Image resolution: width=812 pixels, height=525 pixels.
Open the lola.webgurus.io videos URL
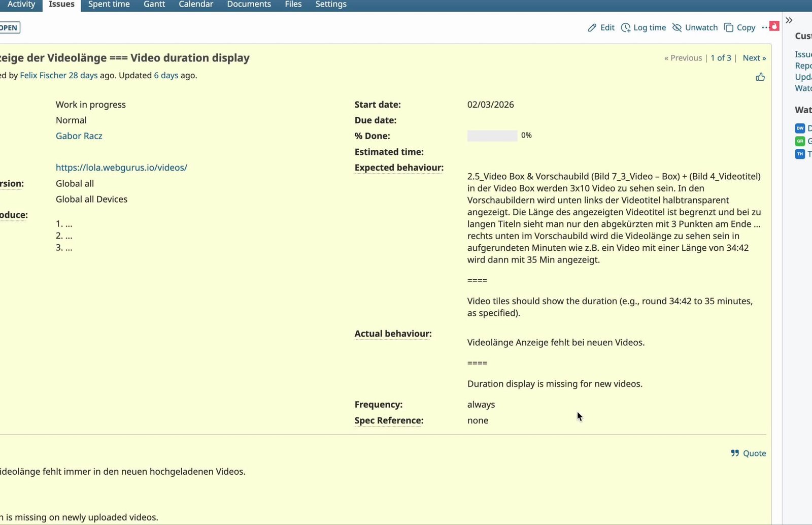[x=121, y=168]
